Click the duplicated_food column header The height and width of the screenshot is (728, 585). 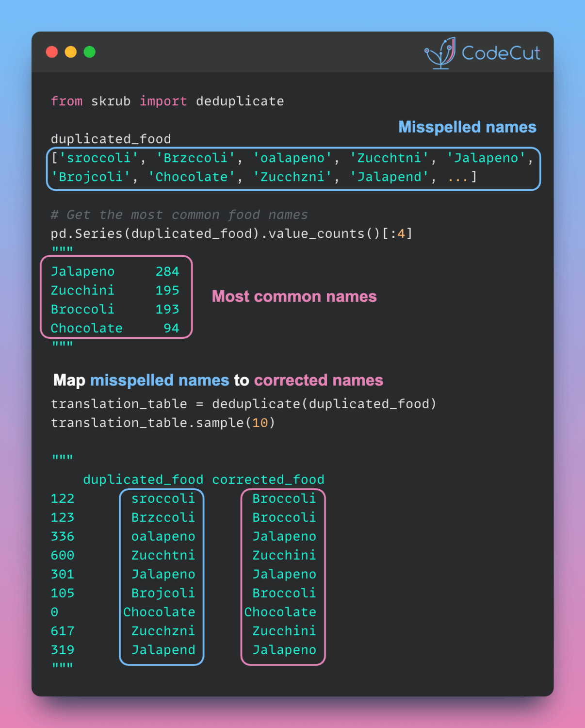[x=143, y=480]
